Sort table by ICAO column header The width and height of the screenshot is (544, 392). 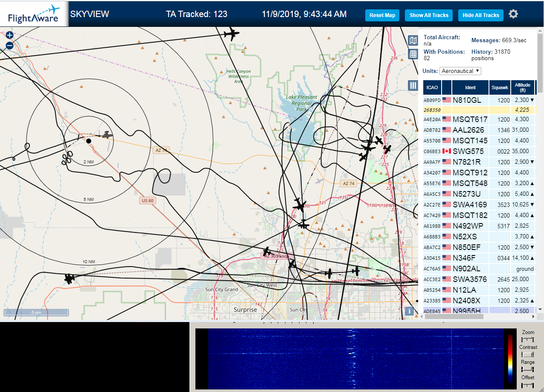[432, 87]
